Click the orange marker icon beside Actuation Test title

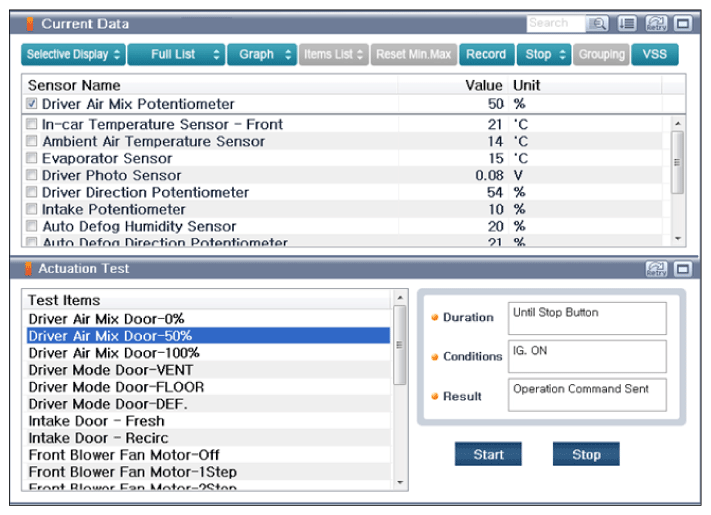coord(28,269)
